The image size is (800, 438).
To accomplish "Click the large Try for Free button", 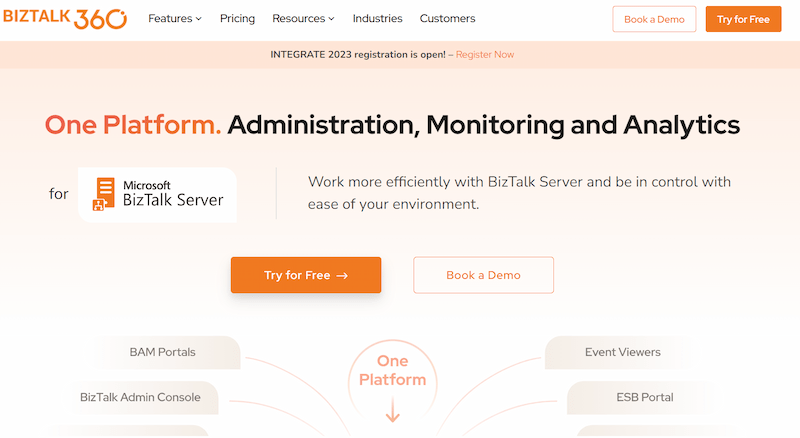I will 306,275.
